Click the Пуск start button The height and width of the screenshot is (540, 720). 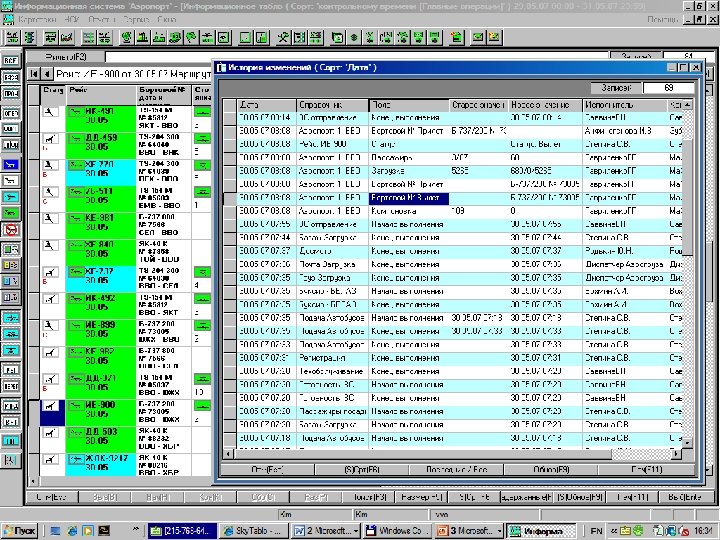[x=19, y=531]
